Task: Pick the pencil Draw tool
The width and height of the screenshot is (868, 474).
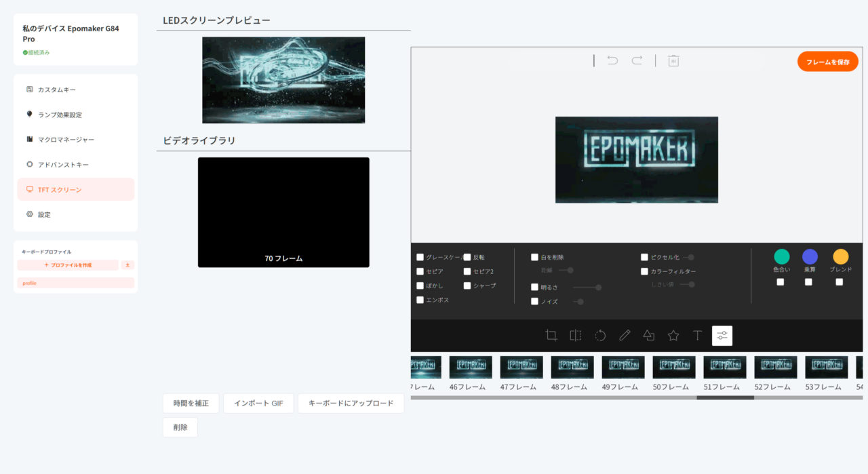Action: [625, 336]
